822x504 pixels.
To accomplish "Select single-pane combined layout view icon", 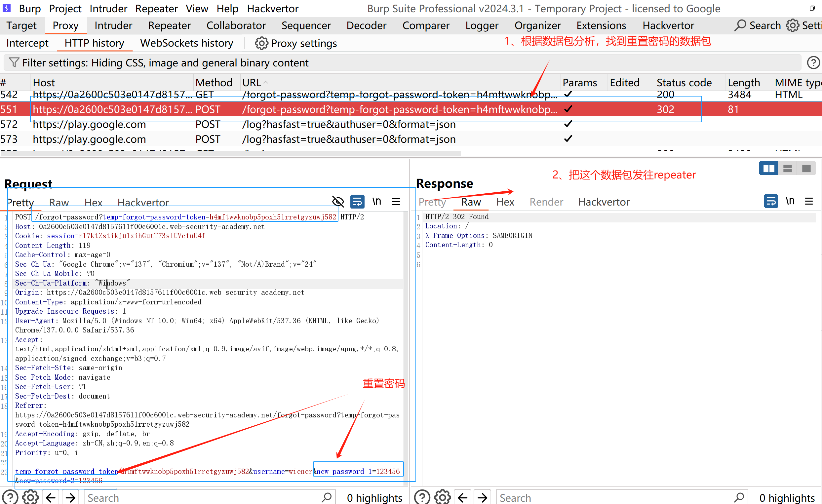I will coord(806,169).
